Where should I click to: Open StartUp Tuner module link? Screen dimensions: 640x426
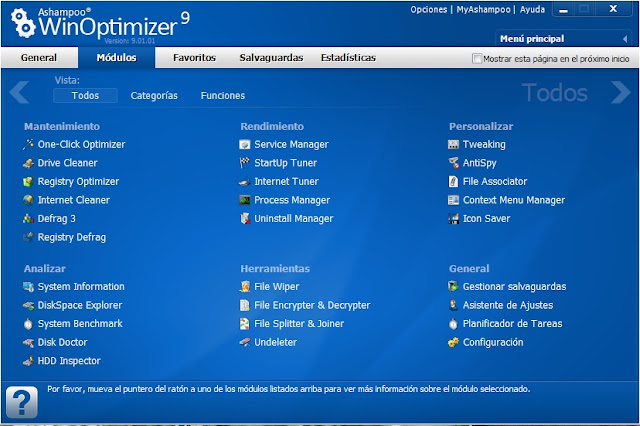pos(285,163)
